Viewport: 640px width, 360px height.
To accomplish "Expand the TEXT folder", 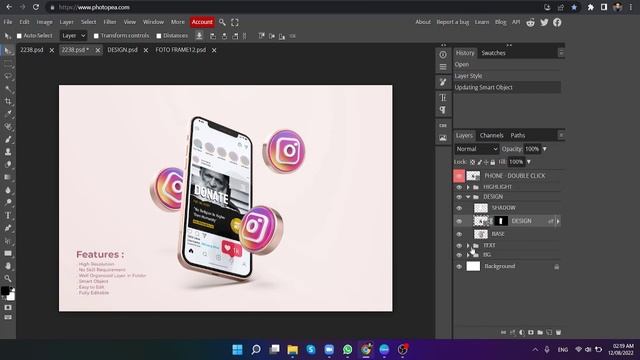I will (x=468, y=245).
